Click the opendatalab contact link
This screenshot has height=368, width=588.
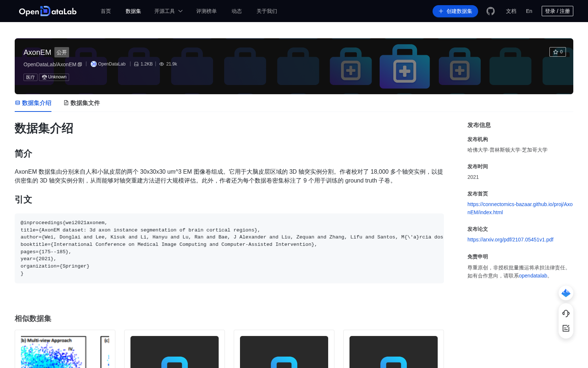click(533, 276)
